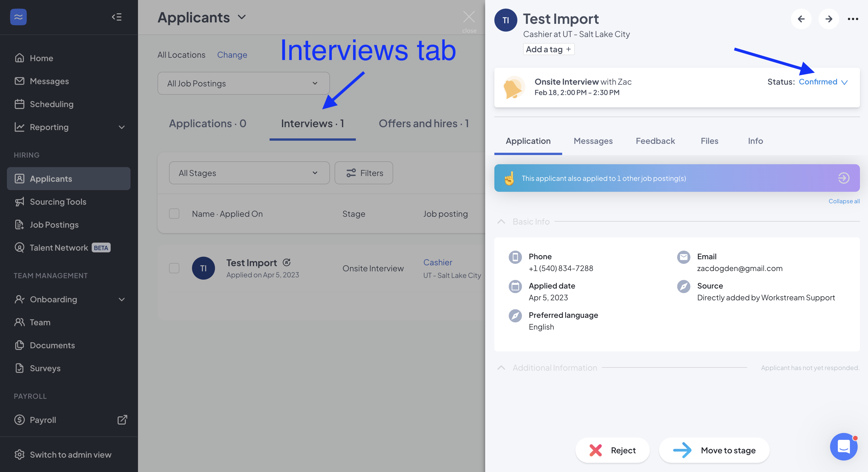
Task: Click the arrow icon on the other postings banner
Action: [843, 178]
